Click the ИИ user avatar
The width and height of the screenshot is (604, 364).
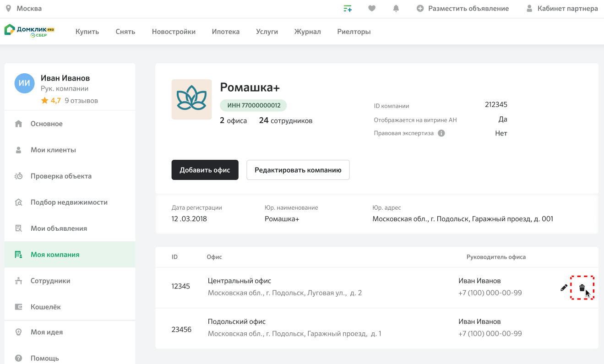point(24,83)
